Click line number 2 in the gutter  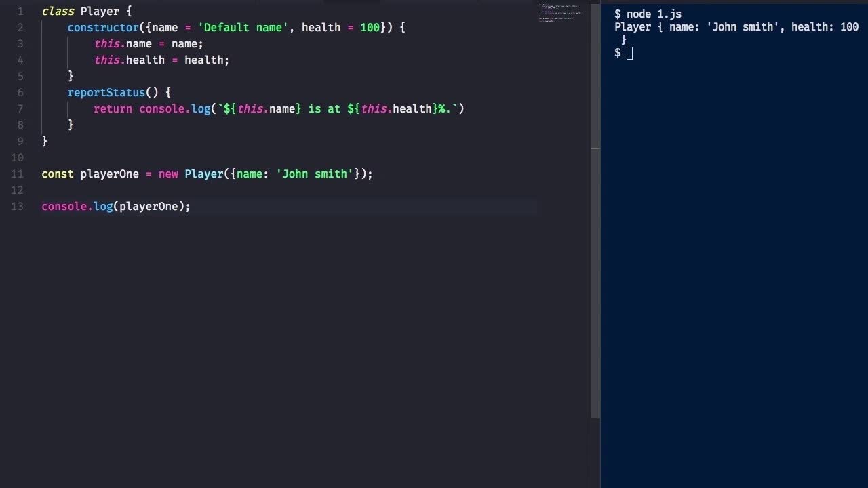coord(20,28)
